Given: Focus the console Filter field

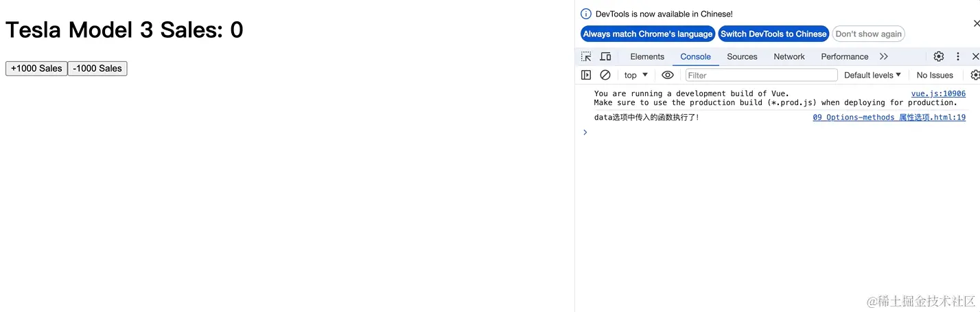Looking at the screenshot, I should click(762, 75).
